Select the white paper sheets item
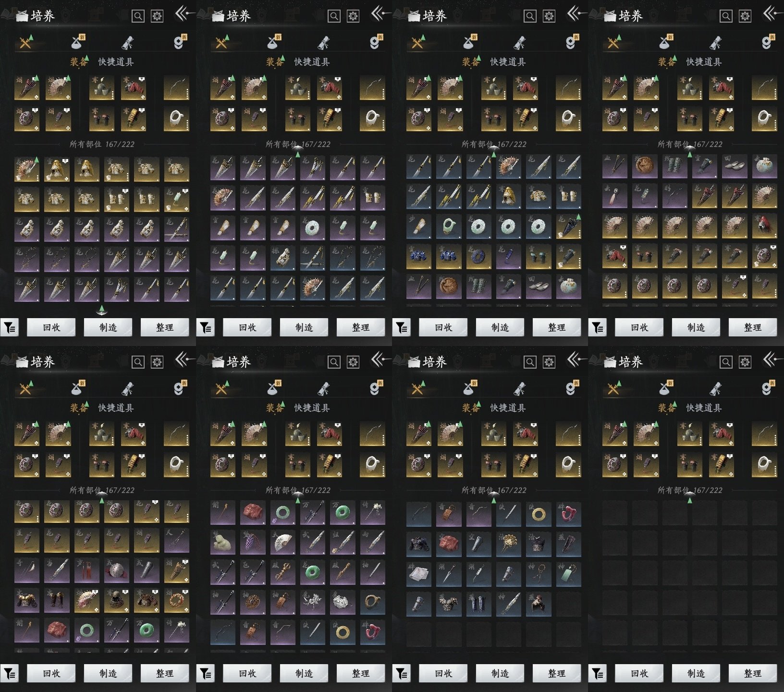 click(x=418, y=573)
